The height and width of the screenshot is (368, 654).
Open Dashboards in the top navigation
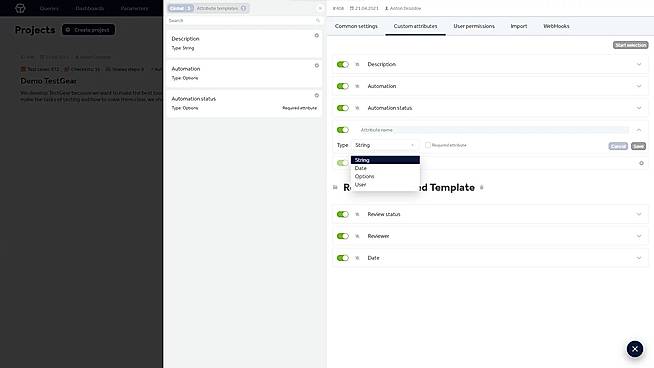click(x=90, y=8)
